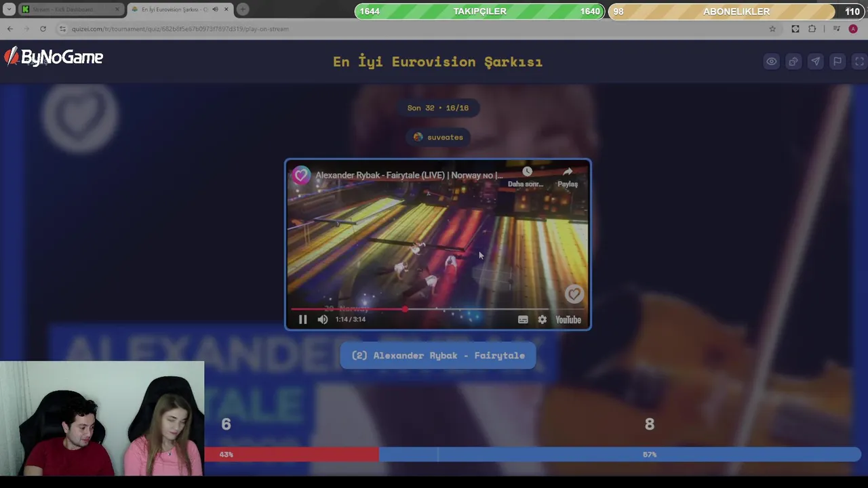Click the dice random icon in header
The image size is (868, 488).
coord(793,62)
